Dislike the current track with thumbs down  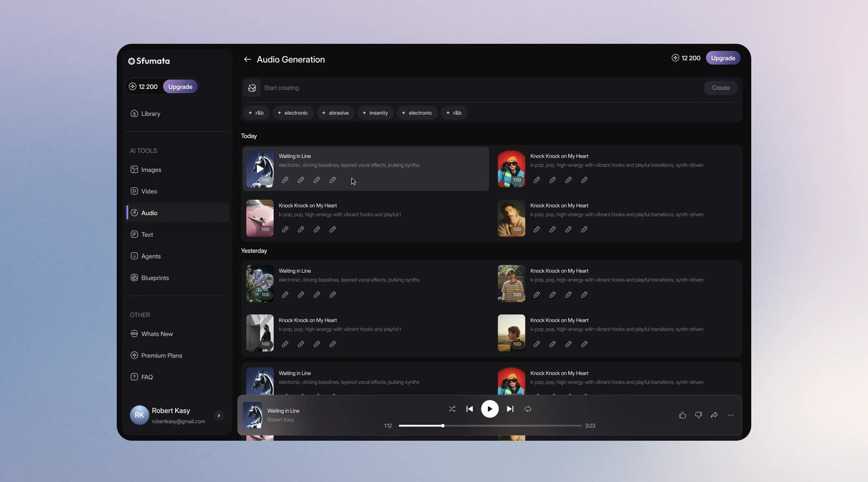pos(698,415)
